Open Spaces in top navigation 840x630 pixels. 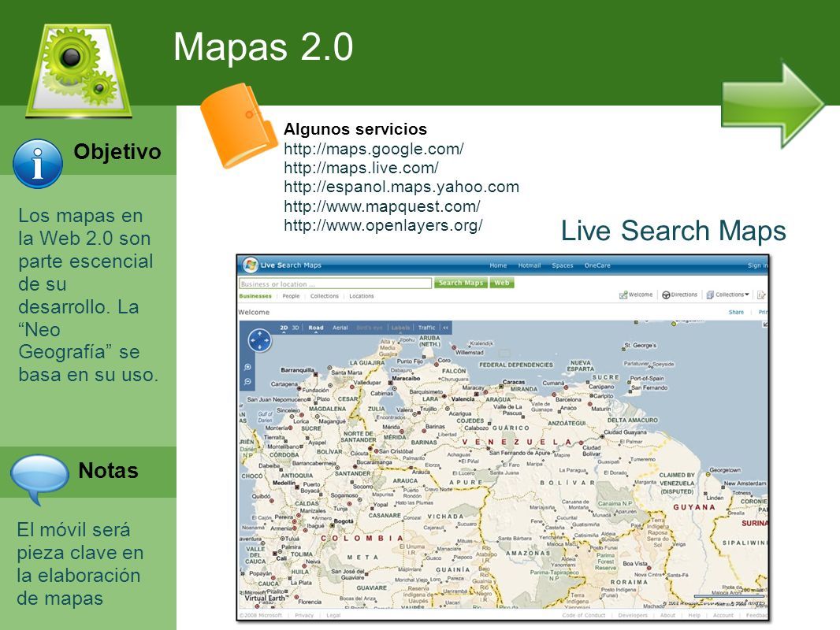[x=563, y=265]
